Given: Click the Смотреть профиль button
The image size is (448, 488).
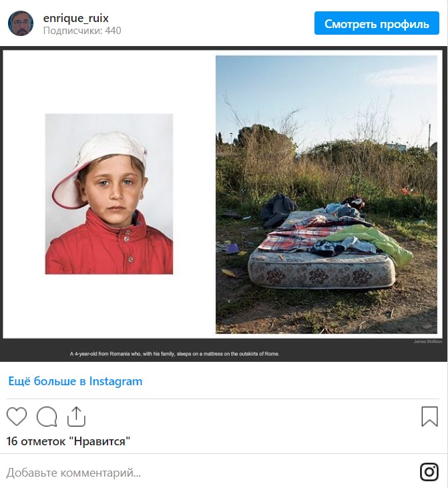Looking at the screenshot, I should [x=377, y=23].
